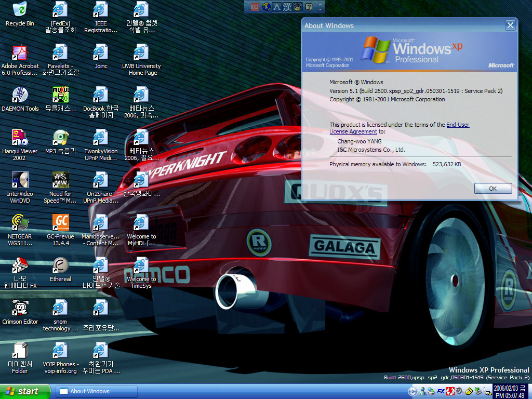Open the language bar help menu icon
The image size is (532, 399).
(x=309, y=7)
